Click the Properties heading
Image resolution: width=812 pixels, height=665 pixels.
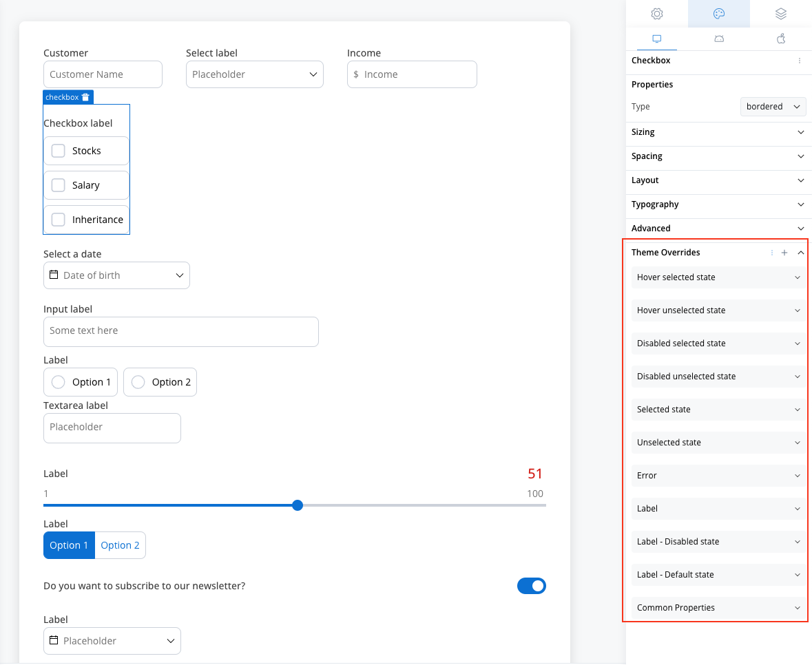tap(652, 85)
